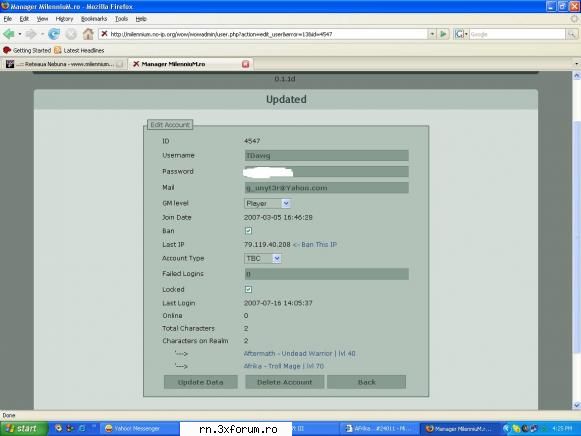The image size is (581, 436).
Task: Click the Reload page icon
Action: pos(54,34)
